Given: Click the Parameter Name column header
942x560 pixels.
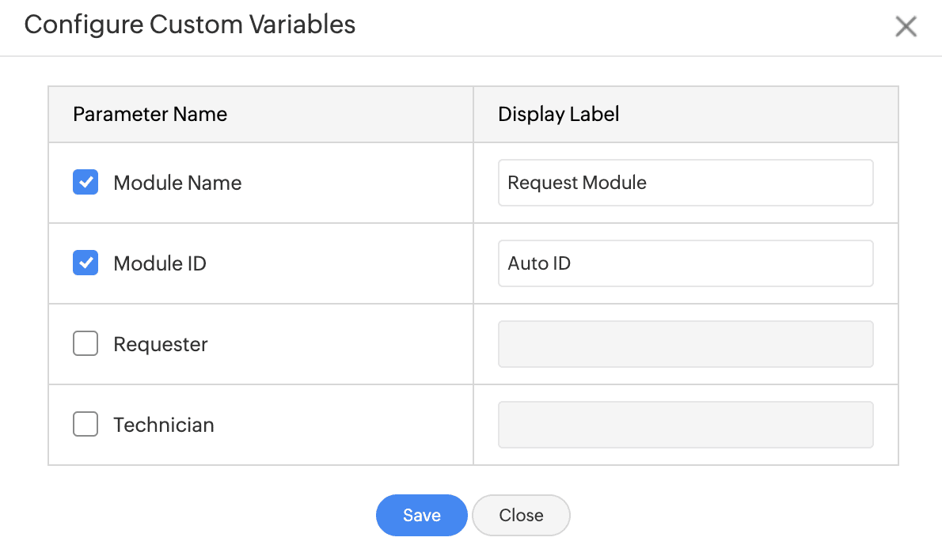Looking at the screenshot, I should [150, 114].
